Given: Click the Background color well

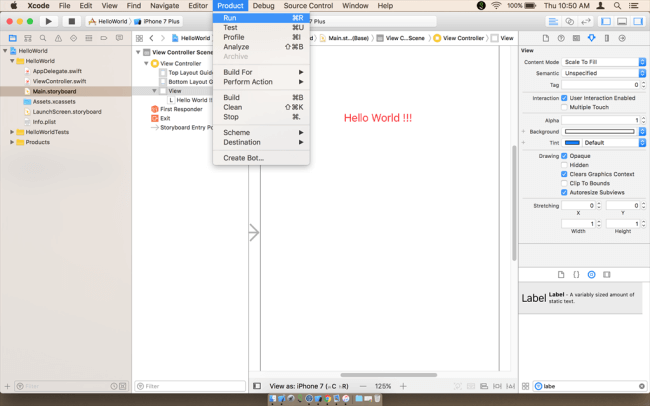Looking at the screenshot, I should [599, 131].
